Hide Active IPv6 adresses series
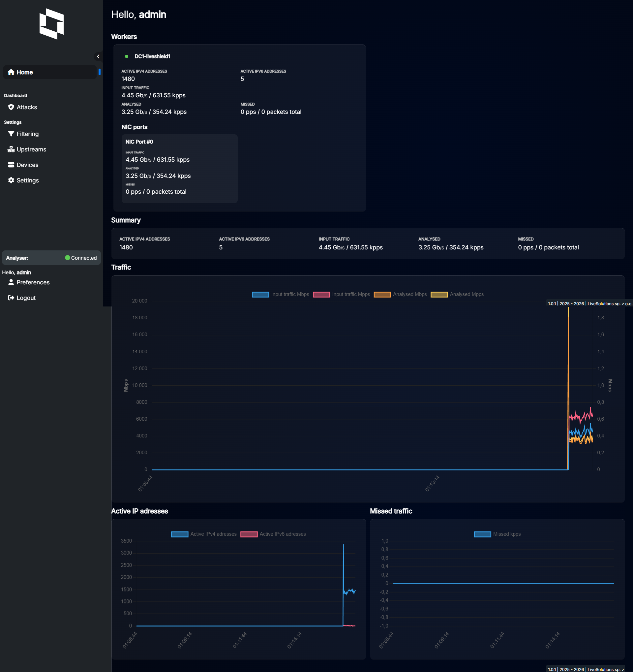 [x=283, y=534]
